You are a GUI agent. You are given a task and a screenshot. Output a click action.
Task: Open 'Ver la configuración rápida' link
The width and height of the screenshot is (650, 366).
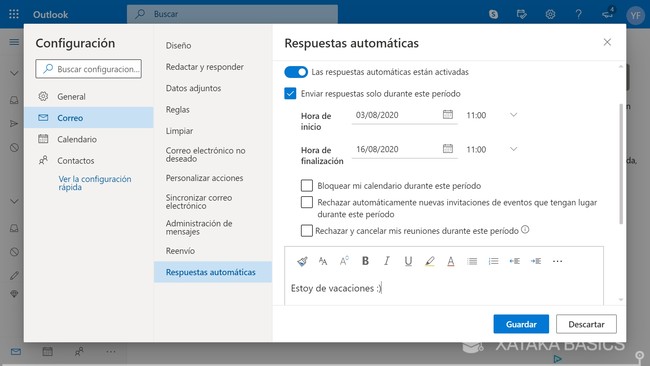pyautogui.click(x=95, y=183)
